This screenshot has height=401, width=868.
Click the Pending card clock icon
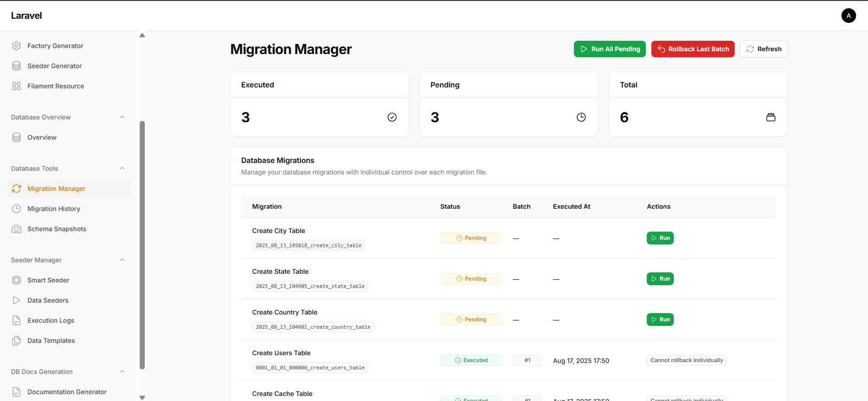(581, 117)
